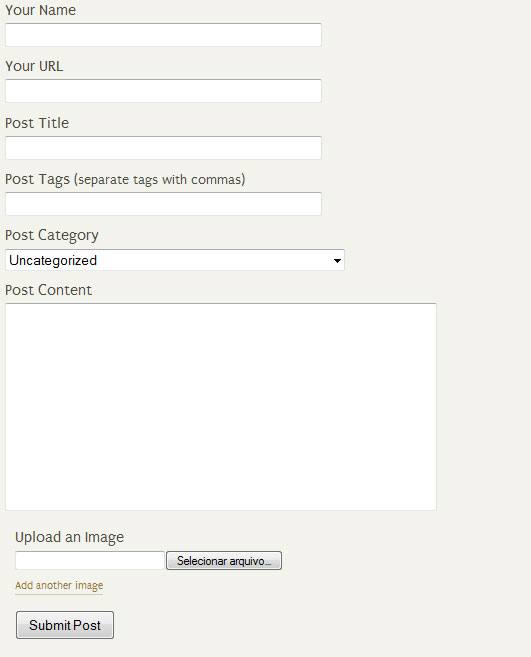Click the Post Category dropdown arrow
The width and height of the screenshot is (531, 657).
(x=337, y=261)
